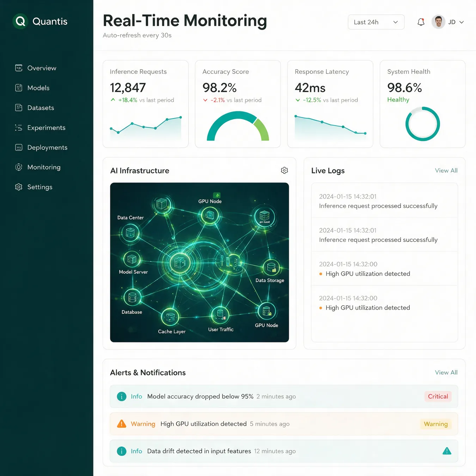
Task: Click the Datasets sidebar icon
Action: pyautogui.click(x=19, y=108)
